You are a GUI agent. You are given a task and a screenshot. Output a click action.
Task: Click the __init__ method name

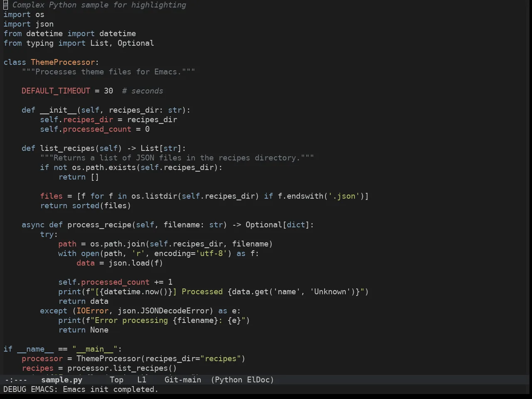click(x=58, y=110)
